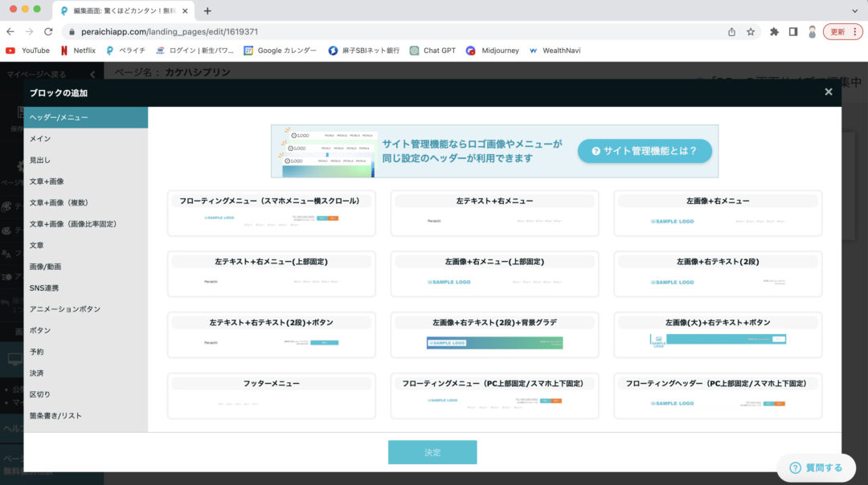The image size is (868, 485).
Task: Choose the 左テキスト+右メニュー block
Action: [494, 214]
